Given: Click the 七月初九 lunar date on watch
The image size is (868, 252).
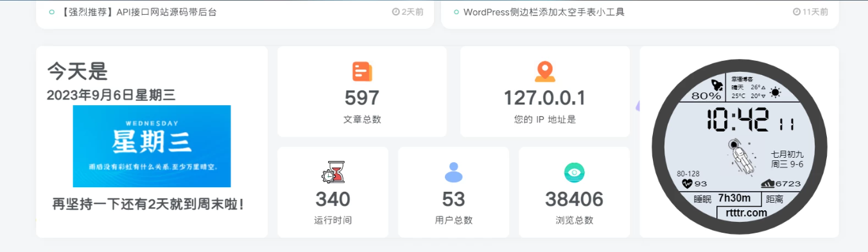Looking at the screenshot, I should [787, 155].
